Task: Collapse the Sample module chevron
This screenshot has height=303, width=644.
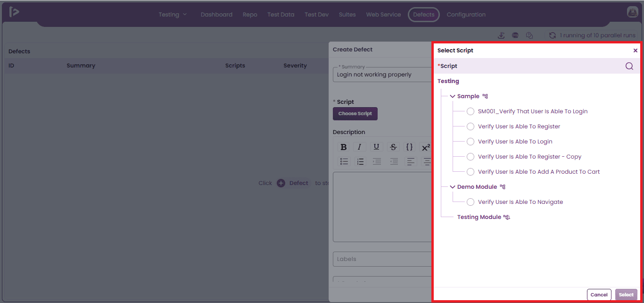Action: [x=453, y=96]
